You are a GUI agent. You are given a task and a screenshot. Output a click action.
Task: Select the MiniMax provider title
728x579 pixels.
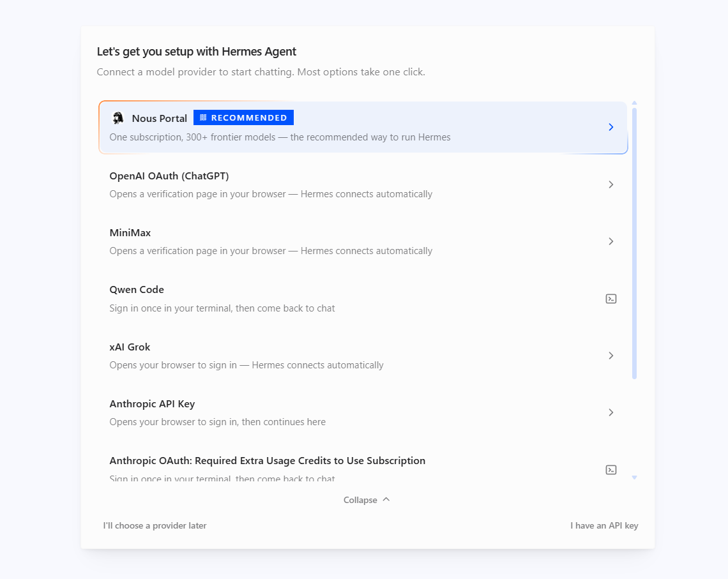[130, 233]
